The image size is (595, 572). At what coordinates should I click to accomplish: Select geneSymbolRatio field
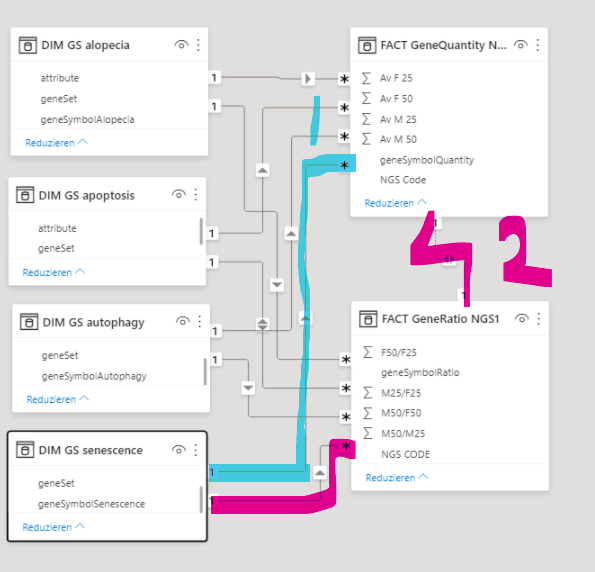(420, 372)
